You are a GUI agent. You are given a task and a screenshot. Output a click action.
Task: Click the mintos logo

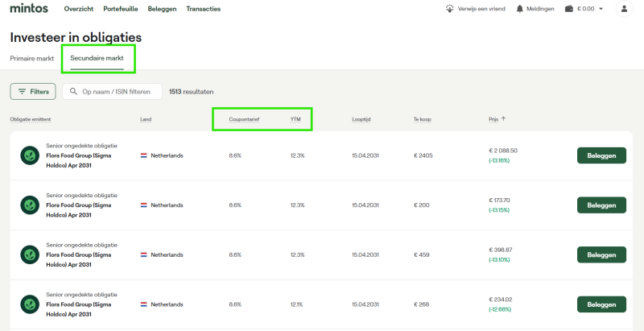(29, 8)
